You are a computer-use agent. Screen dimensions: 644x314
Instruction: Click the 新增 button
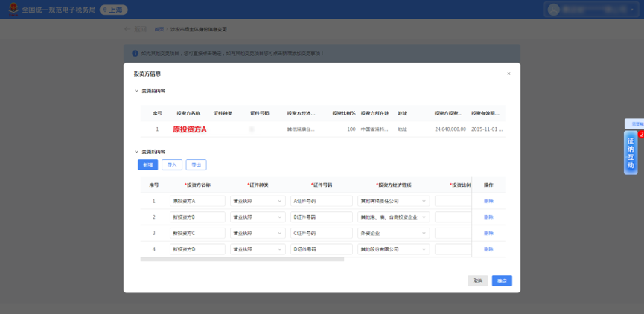coord(147,164)
